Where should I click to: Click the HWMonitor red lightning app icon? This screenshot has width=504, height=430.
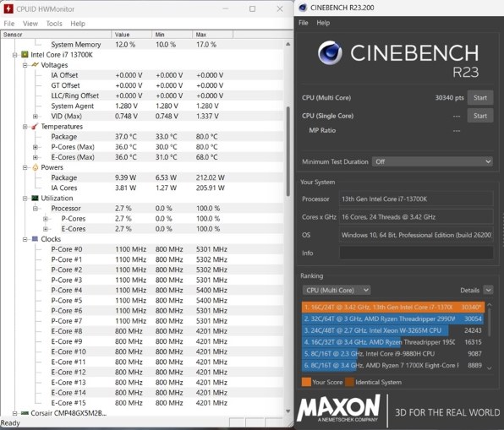(x=8, y=8)
